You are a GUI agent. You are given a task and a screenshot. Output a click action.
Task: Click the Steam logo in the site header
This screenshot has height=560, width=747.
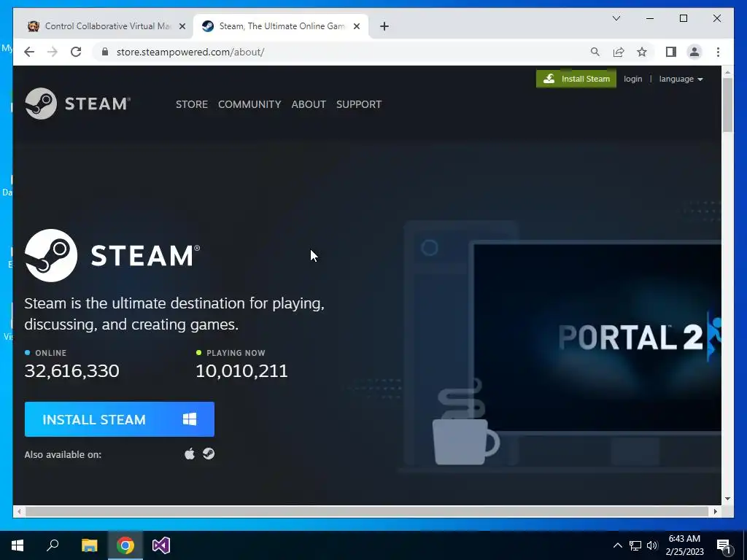click(77, 104)
